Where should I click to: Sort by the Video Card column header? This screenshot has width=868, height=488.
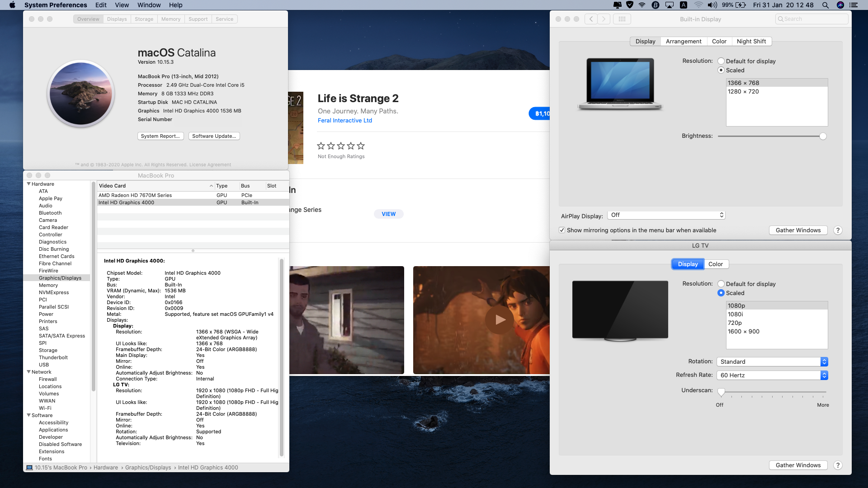point(156,186)
